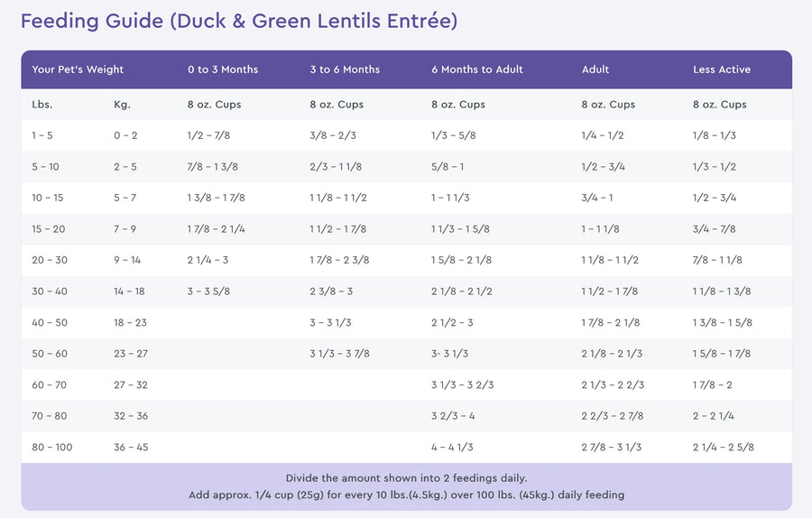Screen dimensions: 812x518
Task: Click the "0 to 3 Months" column header
Action: click(x=223, y=69)
